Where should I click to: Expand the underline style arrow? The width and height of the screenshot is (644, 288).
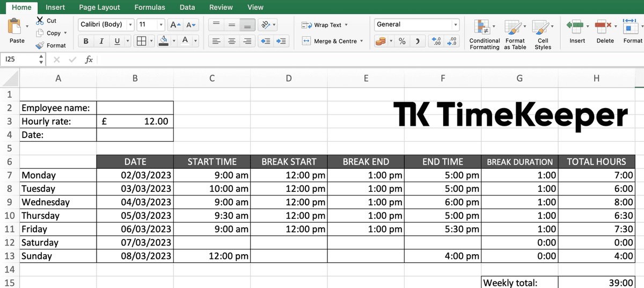point(127,41)
